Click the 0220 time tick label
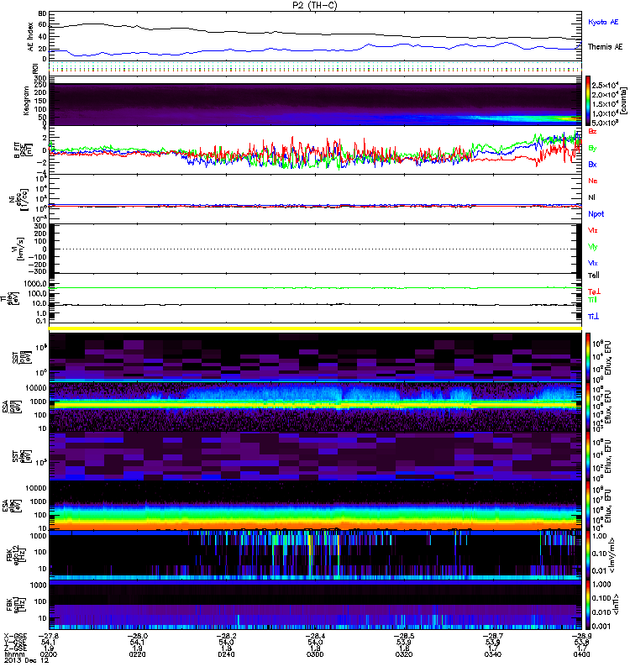This screenshot has height=672, width=630. point(137,654)
